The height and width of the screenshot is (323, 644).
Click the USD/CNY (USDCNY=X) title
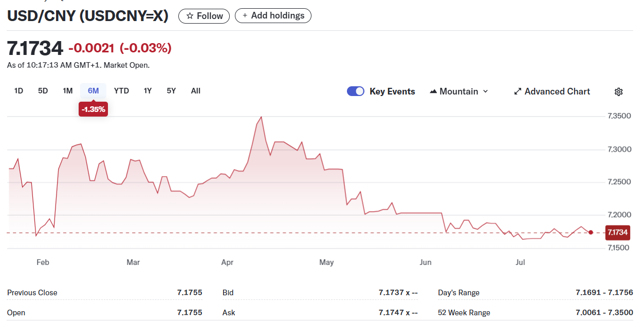[88, 16]
